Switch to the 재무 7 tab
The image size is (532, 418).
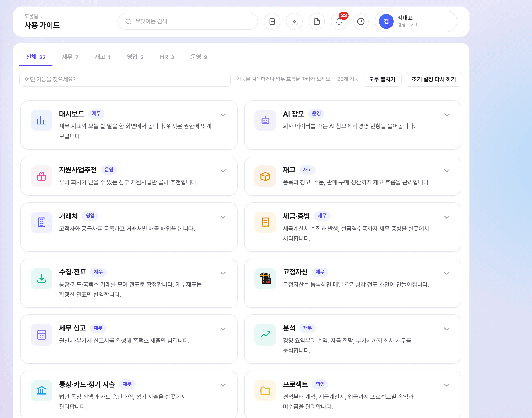tap(70, 57)
